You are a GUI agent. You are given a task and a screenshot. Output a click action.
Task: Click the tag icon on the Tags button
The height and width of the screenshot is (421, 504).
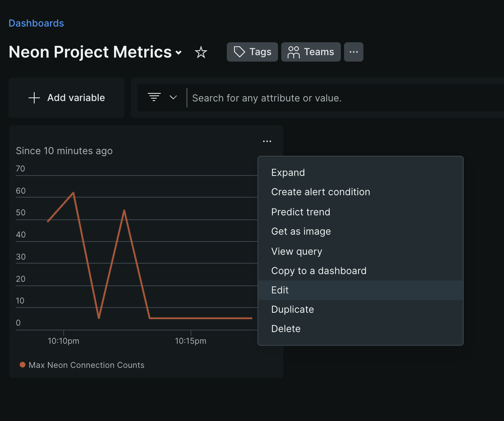(239, 52)
